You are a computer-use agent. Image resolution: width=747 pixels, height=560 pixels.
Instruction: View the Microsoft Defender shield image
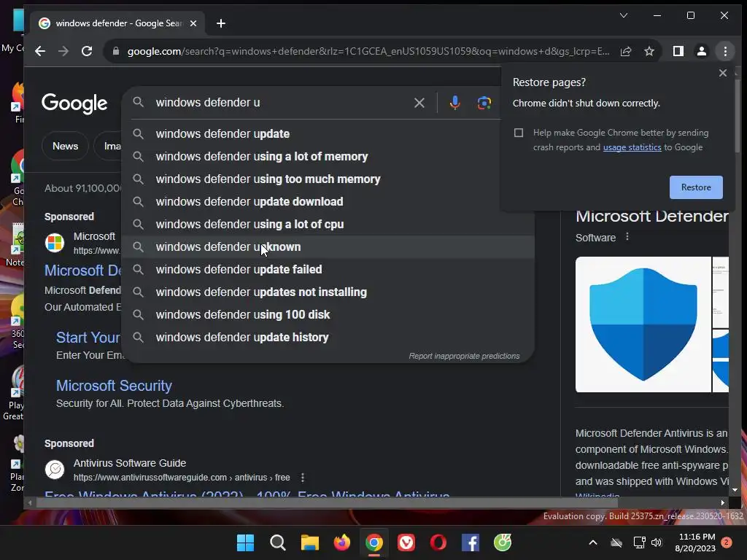coord(643,324)
